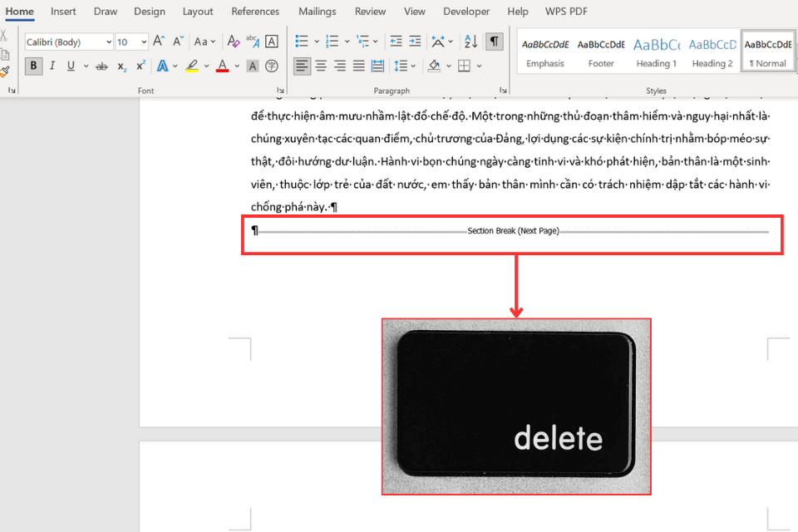
Task: Toggle show/hide paragraph marks
Action: click(495, 42)
